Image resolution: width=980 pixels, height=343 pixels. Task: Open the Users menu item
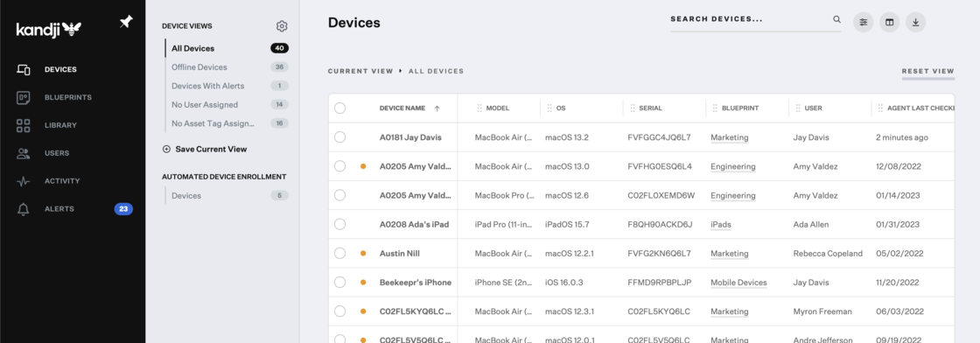click(x=57, y=153)
